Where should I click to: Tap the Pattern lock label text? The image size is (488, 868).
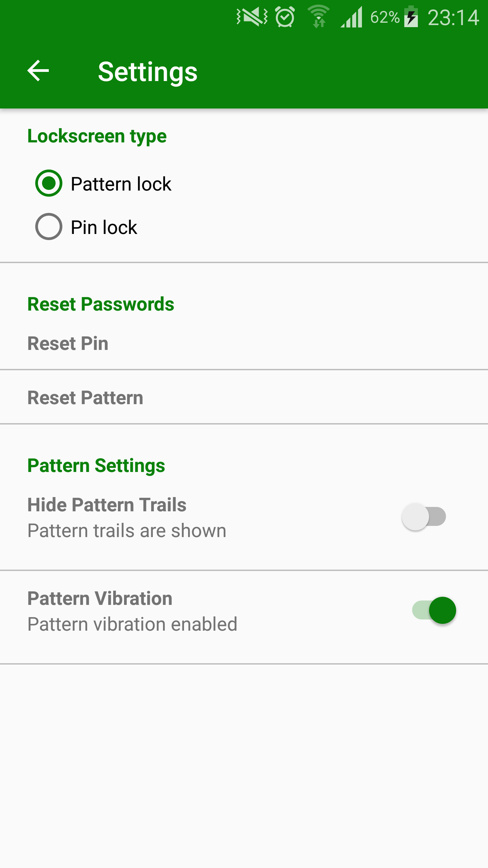[121, 184]
